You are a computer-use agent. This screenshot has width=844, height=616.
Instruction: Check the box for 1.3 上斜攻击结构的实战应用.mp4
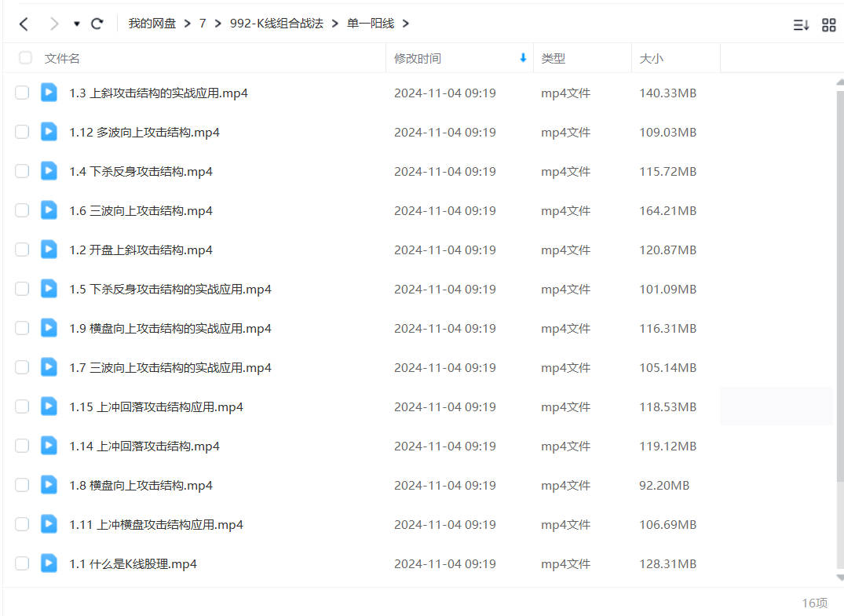click(22, 93)
